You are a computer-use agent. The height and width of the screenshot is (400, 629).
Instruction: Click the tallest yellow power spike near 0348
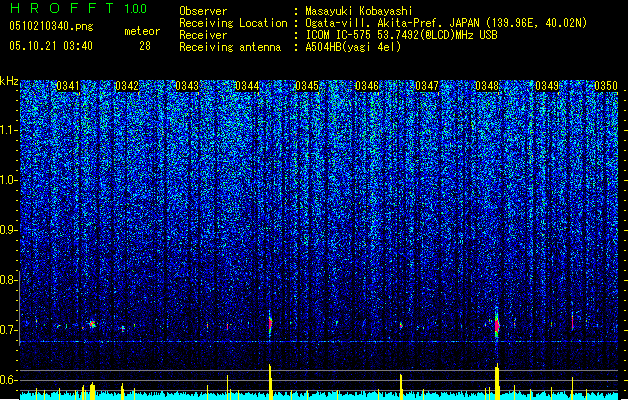[497, 381]
